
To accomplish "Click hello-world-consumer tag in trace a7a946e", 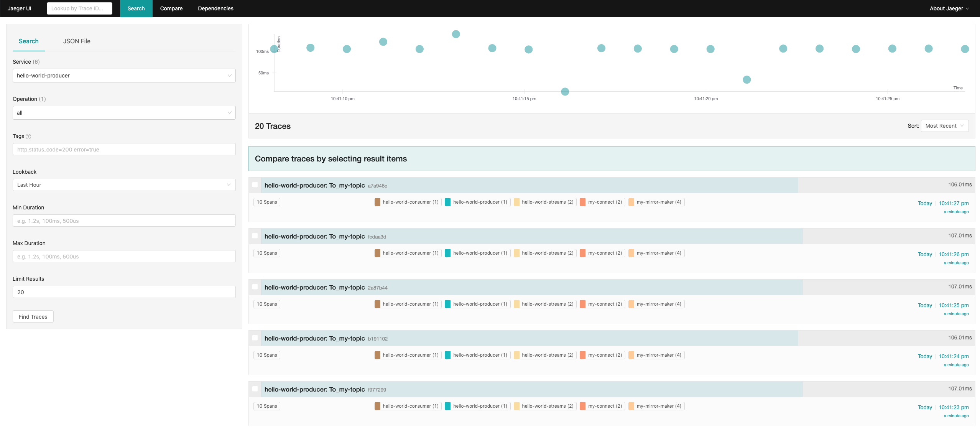I will pos(408,202).
